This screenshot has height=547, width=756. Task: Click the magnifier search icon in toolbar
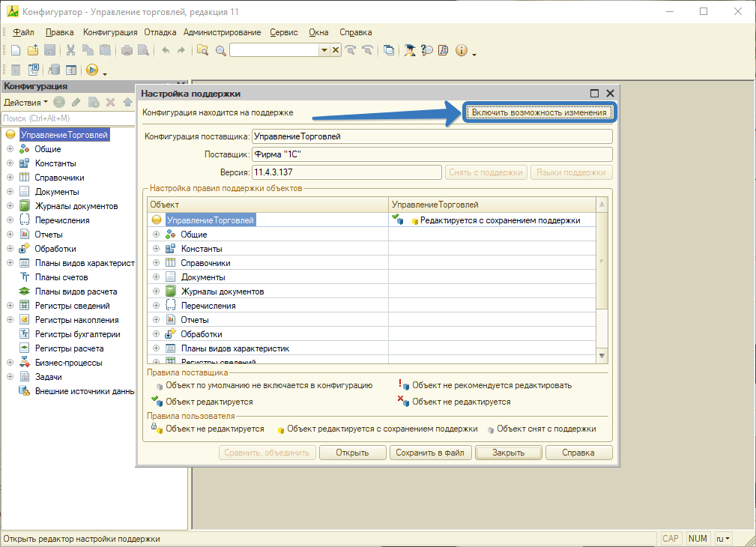click(x=220, y=50)
